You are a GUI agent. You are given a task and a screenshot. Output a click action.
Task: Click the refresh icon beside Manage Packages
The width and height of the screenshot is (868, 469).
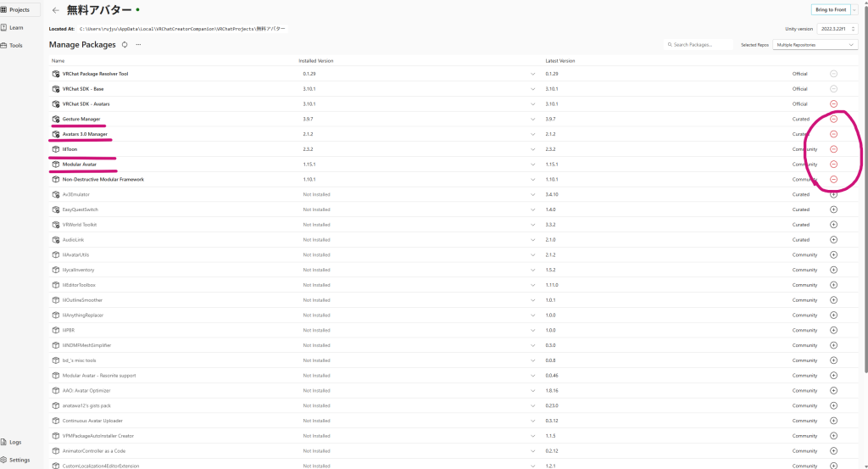coord(125,44)
